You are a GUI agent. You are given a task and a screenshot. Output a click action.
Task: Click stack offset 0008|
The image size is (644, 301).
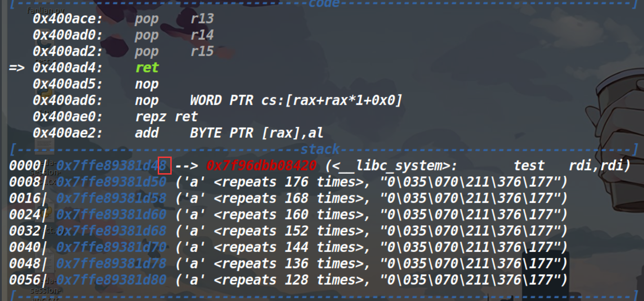coord(28,182)
